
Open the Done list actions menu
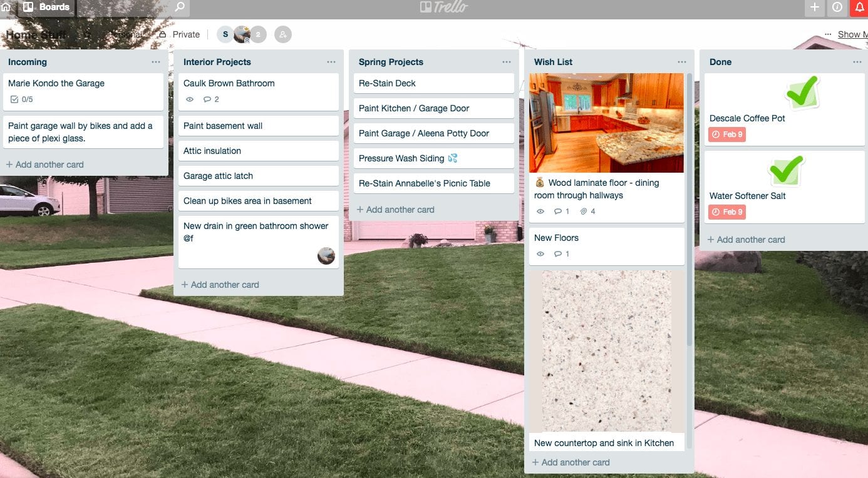pos(857,62)
